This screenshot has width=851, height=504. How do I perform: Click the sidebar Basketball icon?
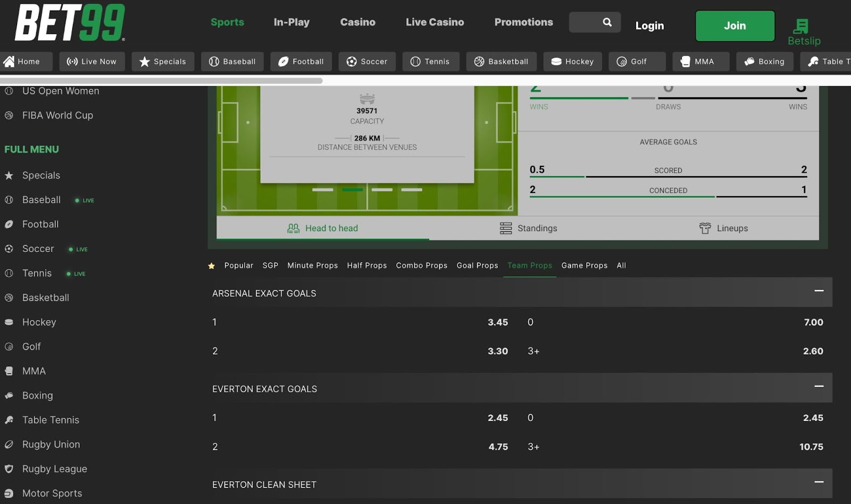[9, 298]
